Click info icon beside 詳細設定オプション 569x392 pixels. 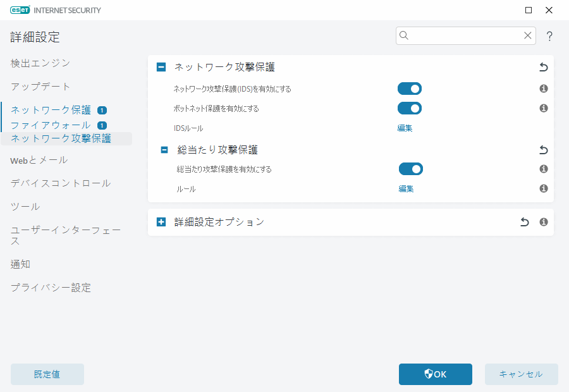click(543, 222)
